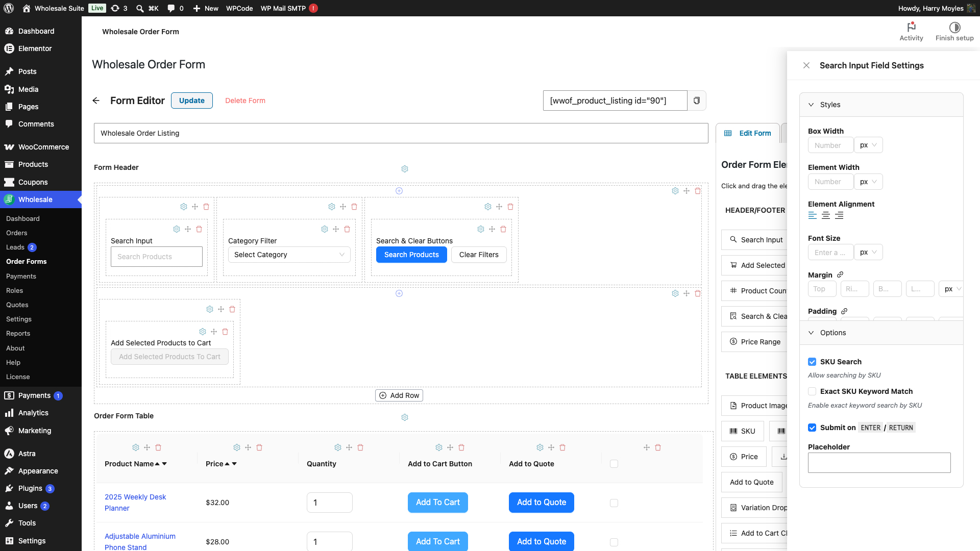This screenshot has width=980, height=551.
Task: Click move handle of Search & Clear Buttons
Action: tap(492, 229)
